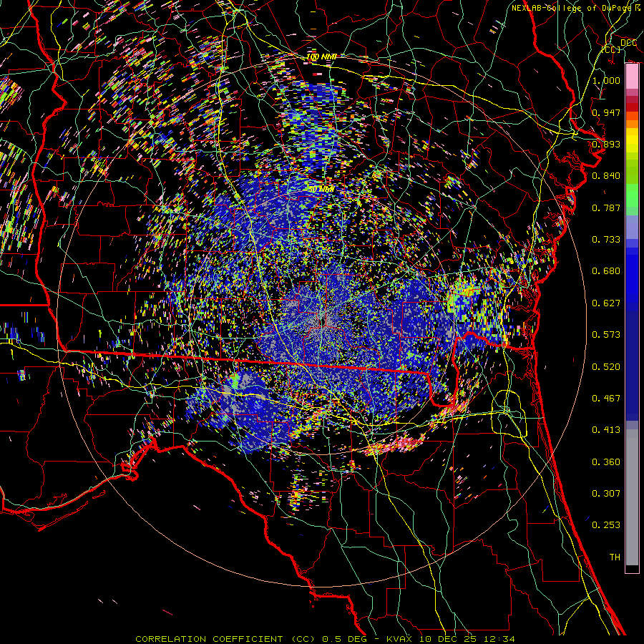The height and width of the screenshot is (644, 644).
Task: Select the 0.307 scale value
Action: (606, 494)
